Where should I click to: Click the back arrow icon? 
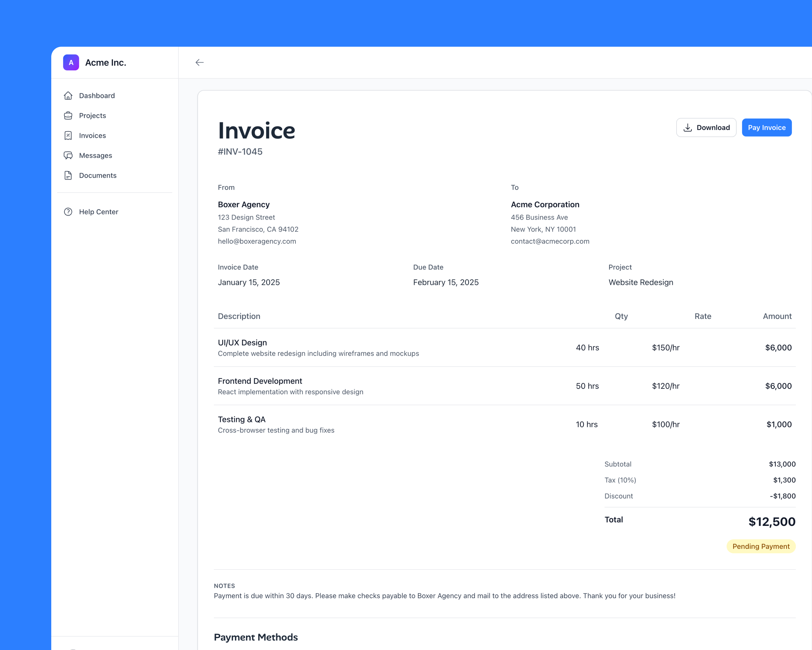point(200,62)
